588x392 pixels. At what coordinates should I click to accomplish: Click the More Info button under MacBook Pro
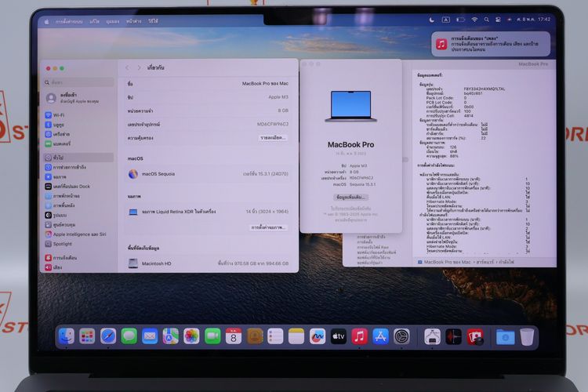tap(350, 197)
